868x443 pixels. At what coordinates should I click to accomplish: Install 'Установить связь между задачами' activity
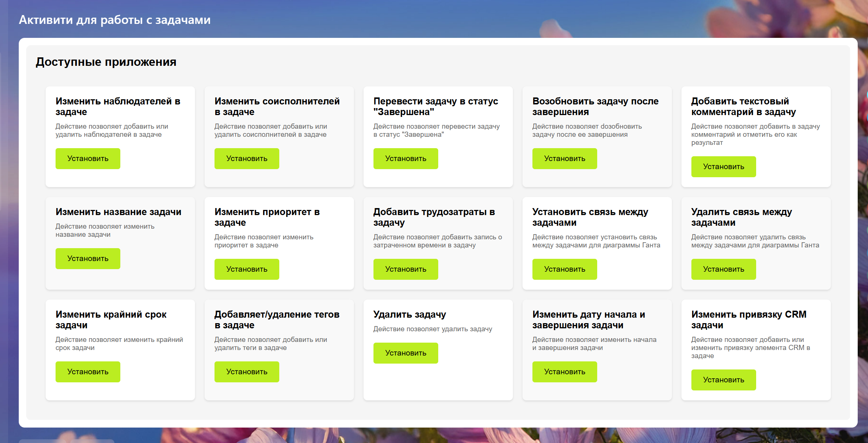(564, 269)
